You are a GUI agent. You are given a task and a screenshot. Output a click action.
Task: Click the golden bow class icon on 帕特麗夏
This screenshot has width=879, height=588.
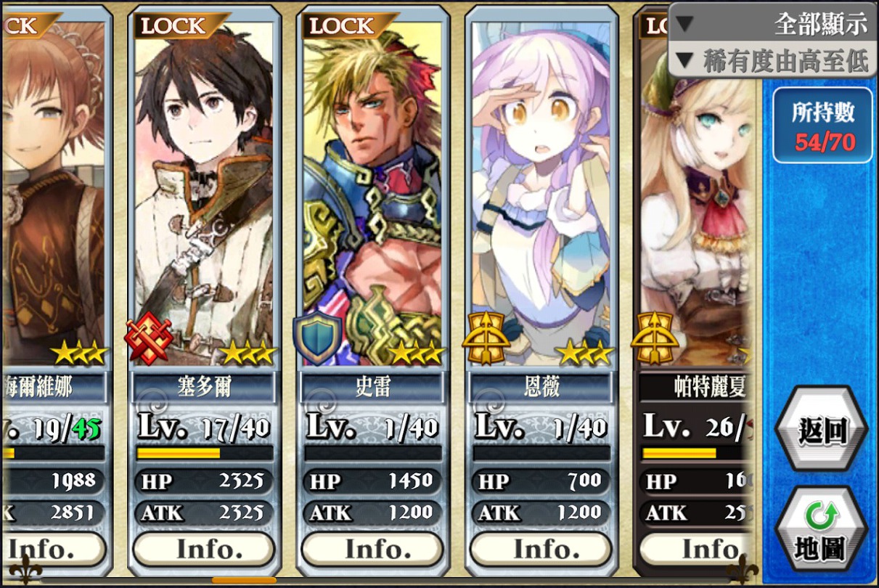[654, 338]
